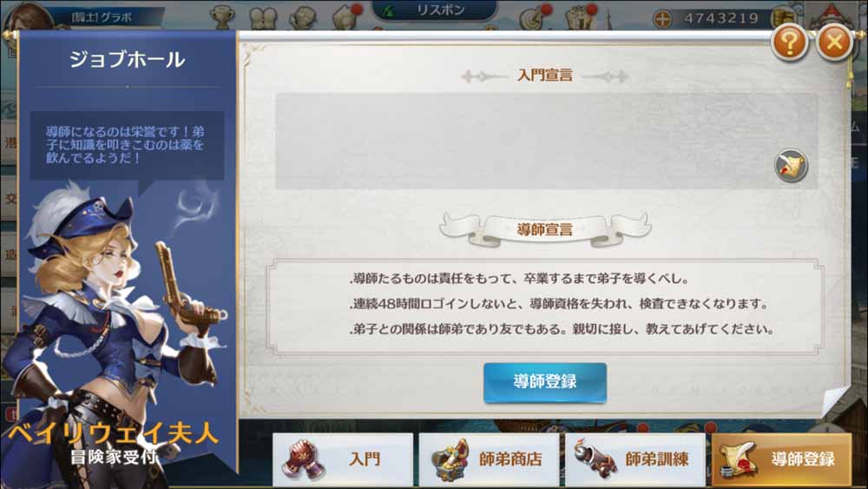This screenshot has width=868, height=489.
Task: Open the help question mark icon
Action: click(789, 42)
